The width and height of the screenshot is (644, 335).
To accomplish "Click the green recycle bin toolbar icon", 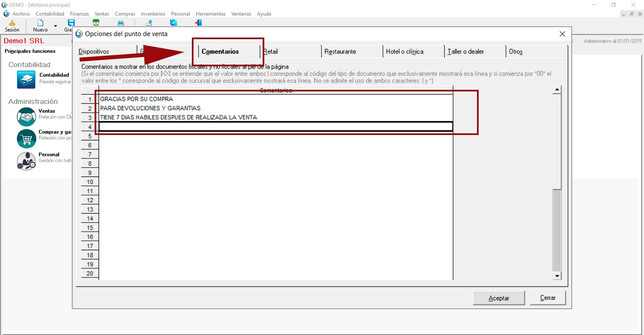I will tap(96, 23).
